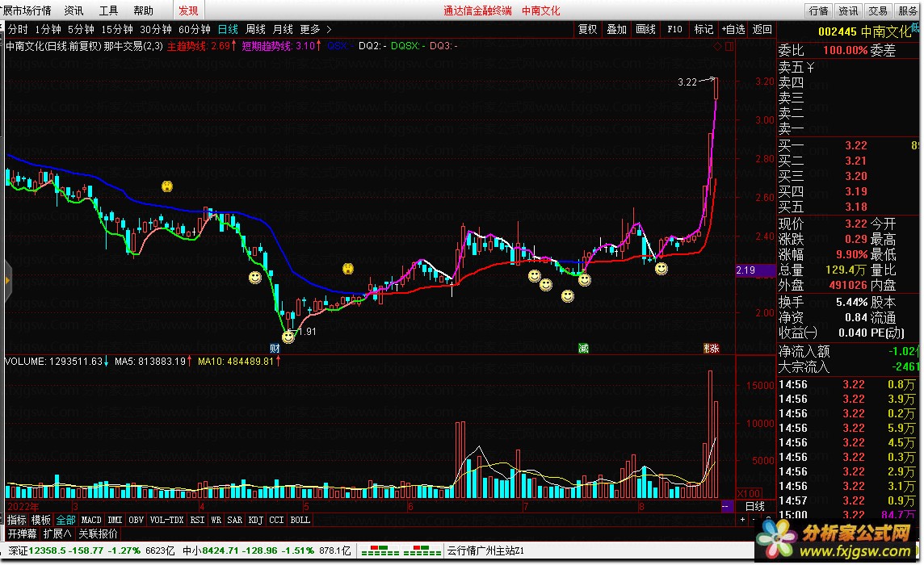
Task: Select the 30分钟 period tab
Action: (156, 29)
